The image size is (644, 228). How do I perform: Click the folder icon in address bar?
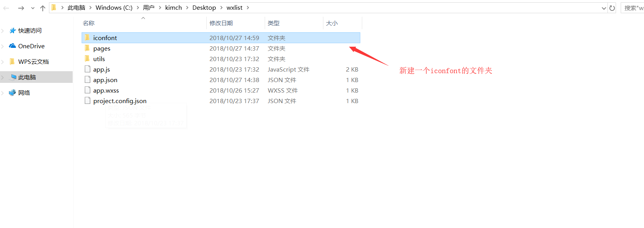(54, 7)
